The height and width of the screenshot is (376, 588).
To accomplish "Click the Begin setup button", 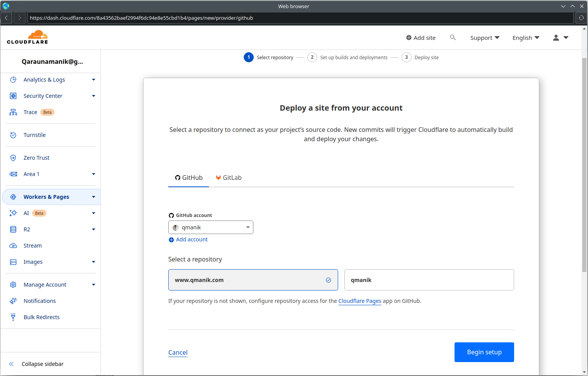I will pos(484,352).
